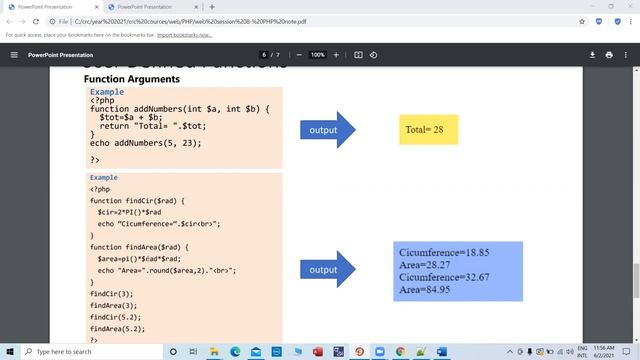640x360 pixels.
Task: Download the PDF file
Action: click(x=592, y=55)
